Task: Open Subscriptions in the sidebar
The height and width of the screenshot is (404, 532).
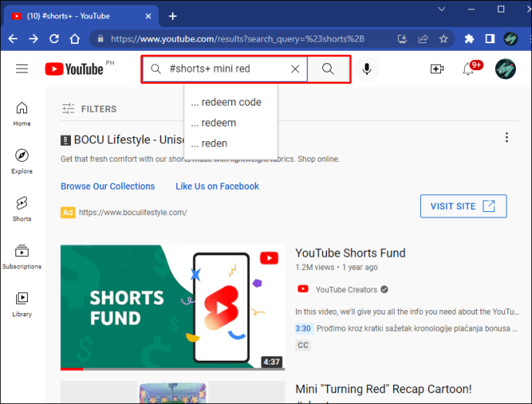Action: [22, 257]
